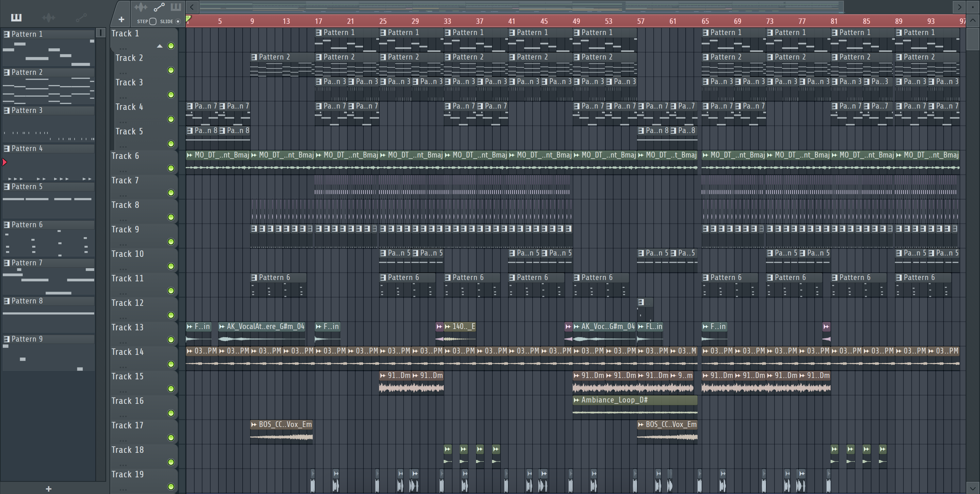Add a new pattern with the bottom plus
The height and width of the screenshot is (494, 980).
(48, 489)
